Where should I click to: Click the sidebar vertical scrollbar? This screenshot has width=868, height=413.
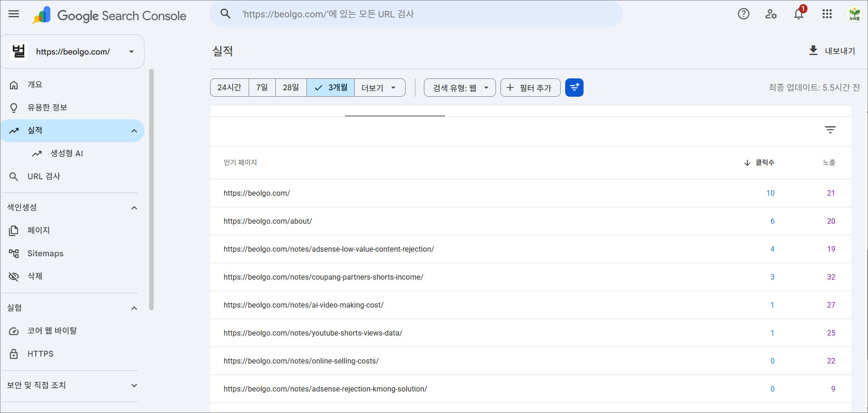(x=151, y=189)
